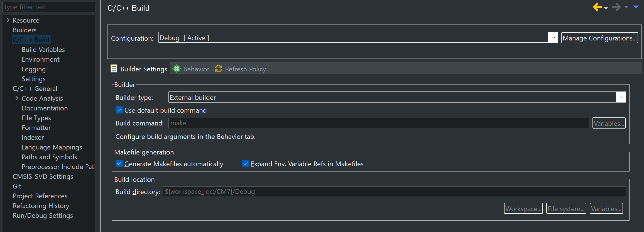
Task: Uncheck Expand Env. Variable Refs in Makefiles
Action: (x=245, y=164)
